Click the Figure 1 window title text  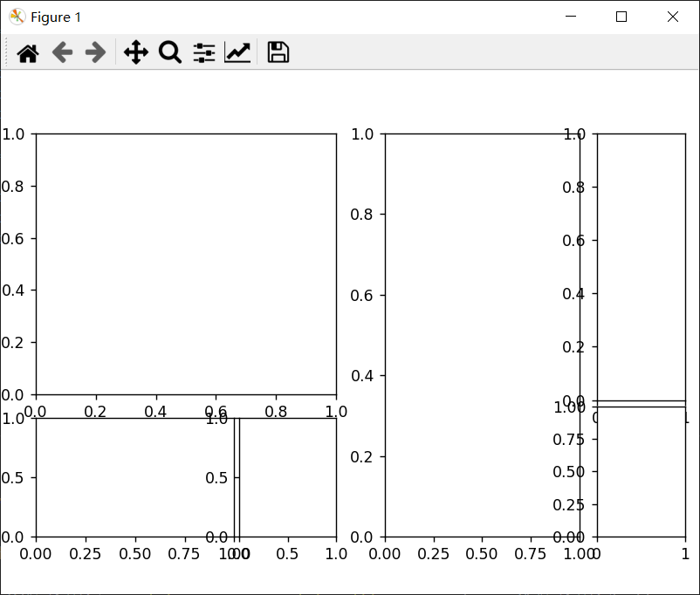(x=56, y=17)
